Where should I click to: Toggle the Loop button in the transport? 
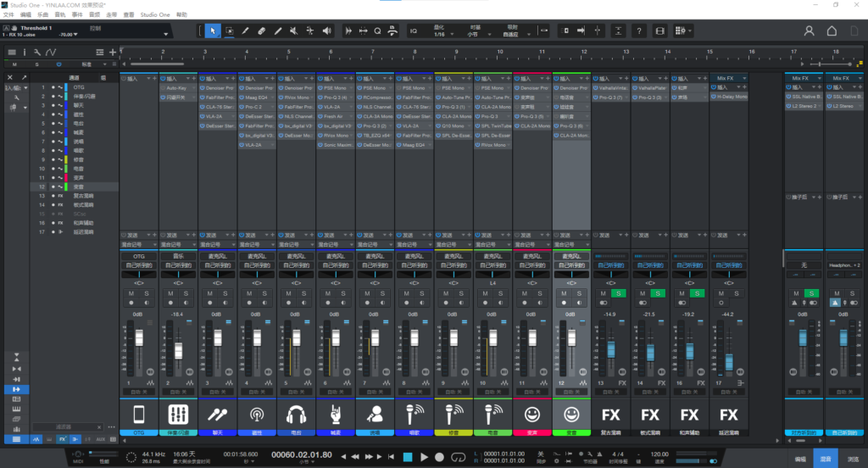pyautogui.click(x=459, y=457)
